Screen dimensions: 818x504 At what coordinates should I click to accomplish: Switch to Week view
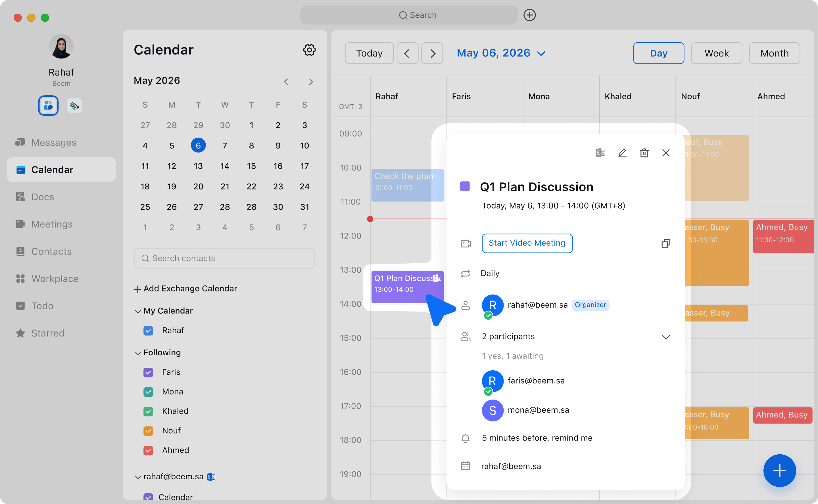[717, 53]
